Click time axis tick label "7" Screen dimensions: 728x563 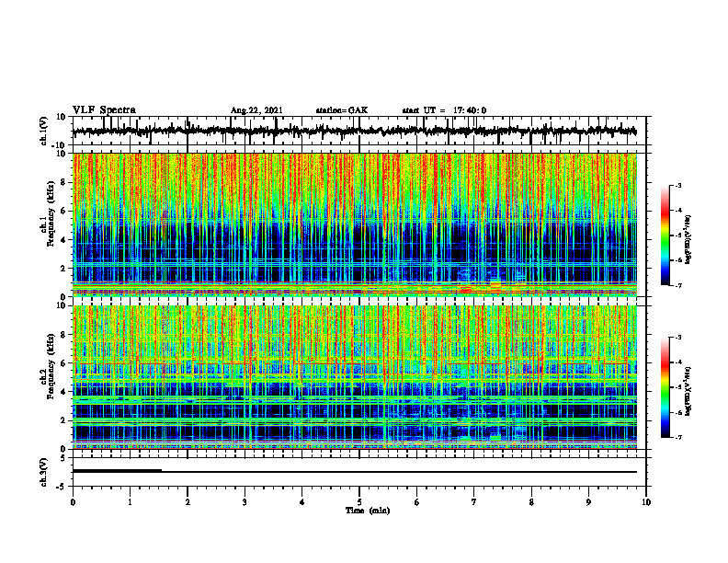tap(474, 502)
